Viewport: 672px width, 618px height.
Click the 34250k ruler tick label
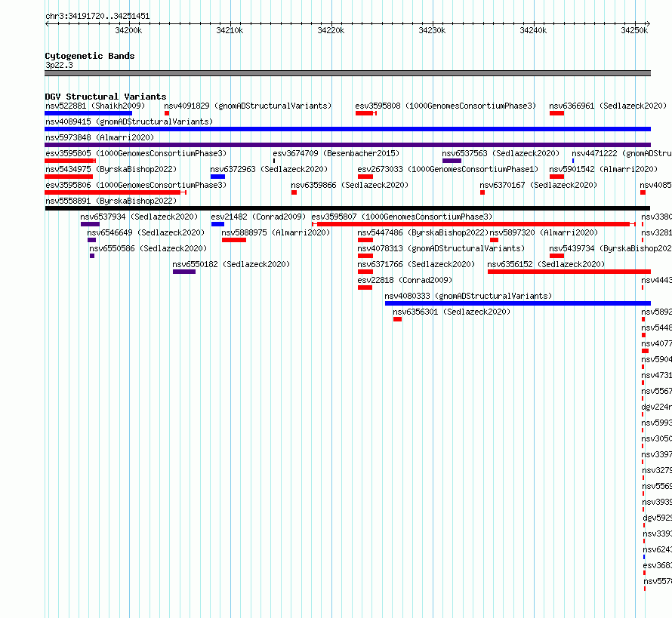pyautogui.click(x=634, y=30)
